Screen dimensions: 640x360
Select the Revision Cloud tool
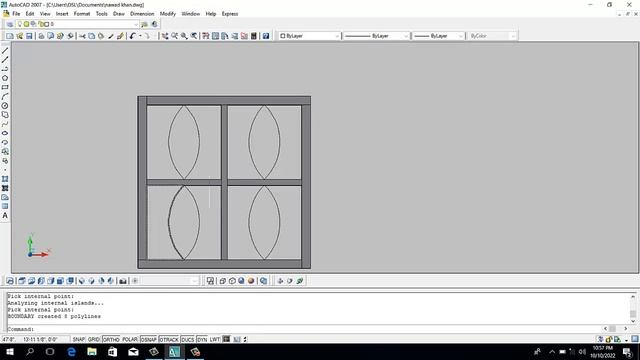(x=5, y=115)
